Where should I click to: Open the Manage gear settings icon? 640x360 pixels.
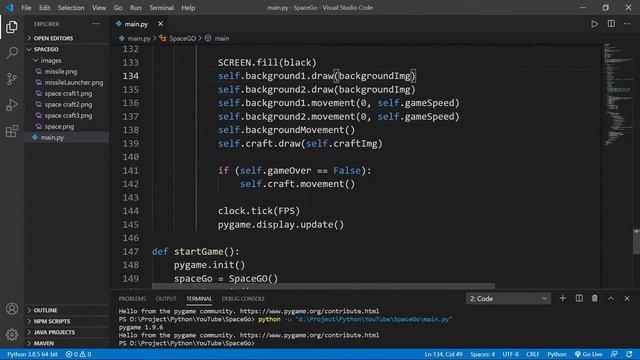point(12,335)
